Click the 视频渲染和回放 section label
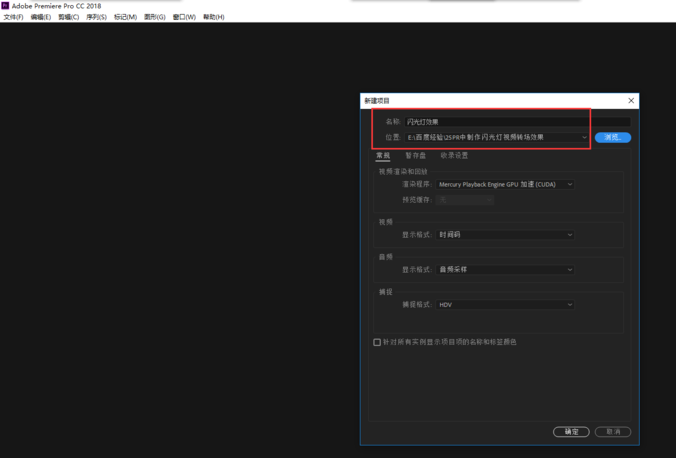The width and height of the screenshot is (676, 458). [x=403, y=172]
